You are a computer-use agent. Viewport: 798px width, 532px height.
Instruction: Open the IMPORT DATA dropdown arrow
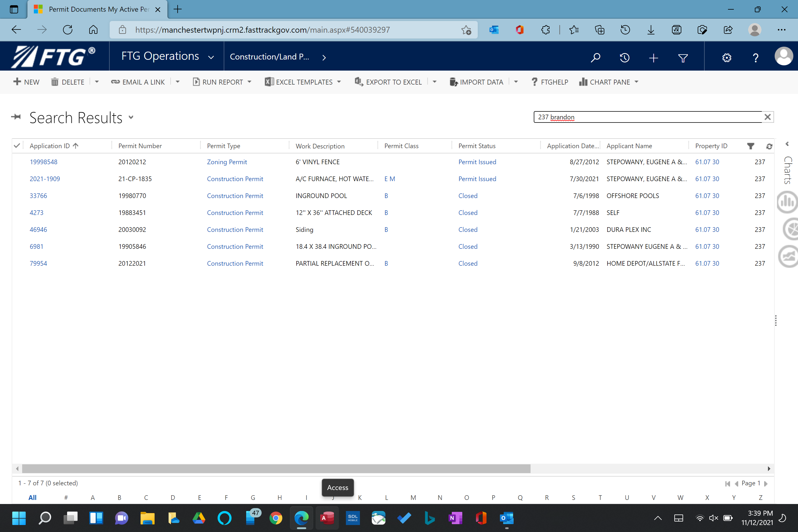point(516,82)
